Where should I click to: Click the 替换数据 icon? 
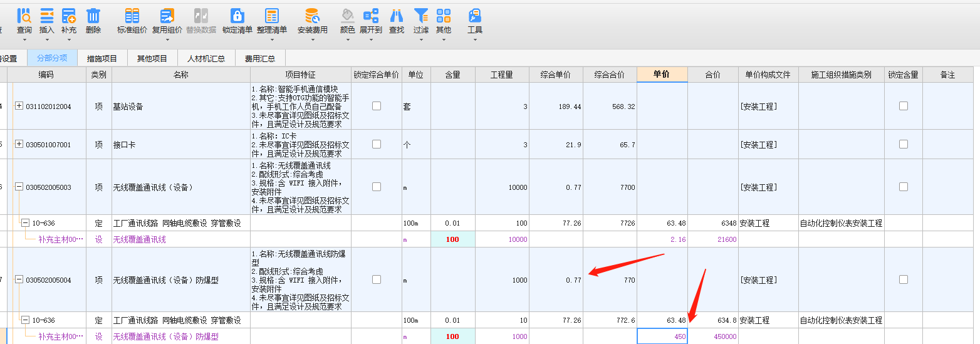click(x=201, y=16)
